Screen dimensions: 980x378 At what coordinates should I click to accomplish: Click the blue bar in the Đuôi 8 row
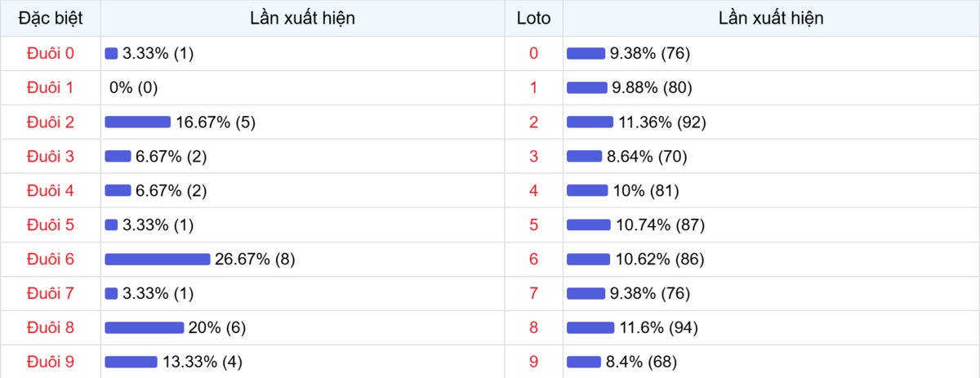pyautogui.click(x=144, y=328)
